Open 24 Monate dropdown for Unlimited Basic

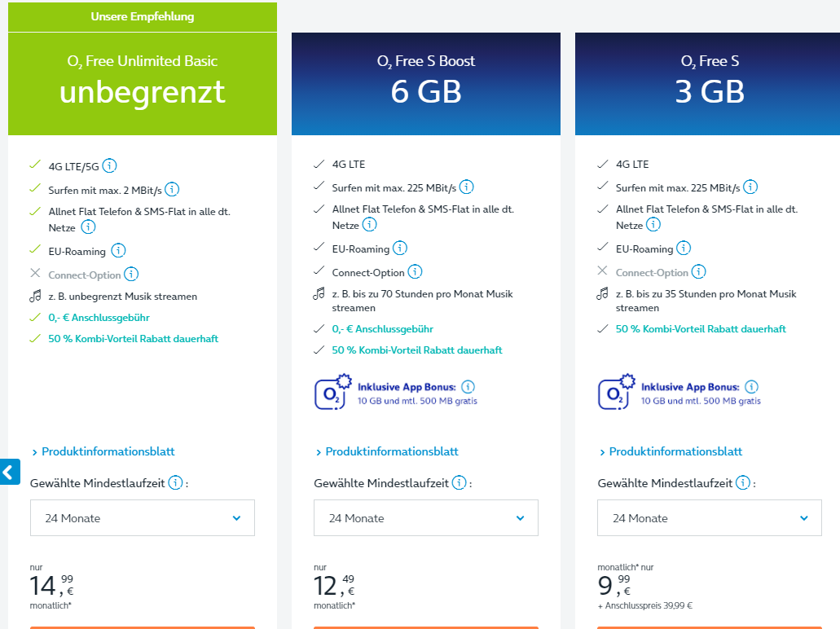[143, 518]
